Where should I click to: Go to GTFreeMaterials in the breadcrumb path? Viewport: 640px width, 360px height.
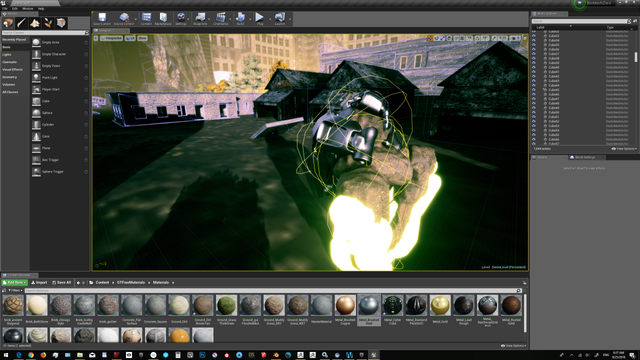click(131, 282)
